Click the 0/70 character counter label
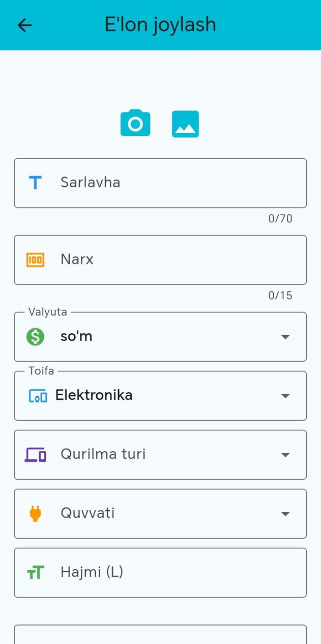 click(x=280, y=218)
